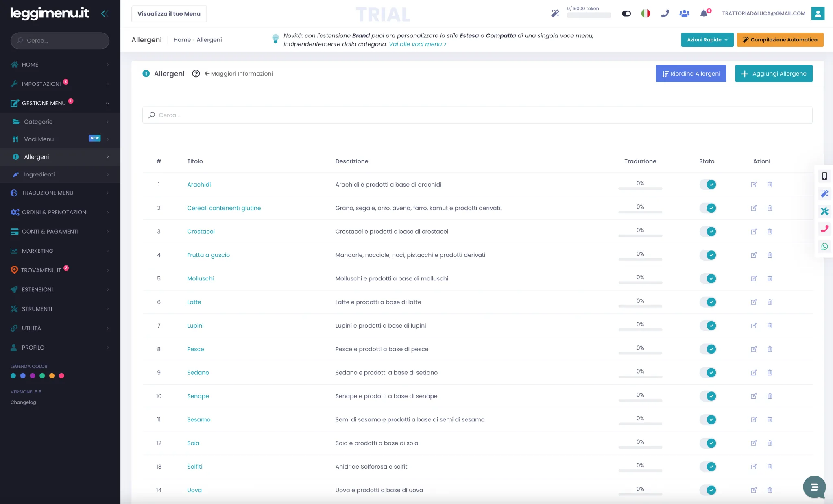The image size is (833, 504).
Task: Click the edit icon for Arachidi
Action: 754,185
